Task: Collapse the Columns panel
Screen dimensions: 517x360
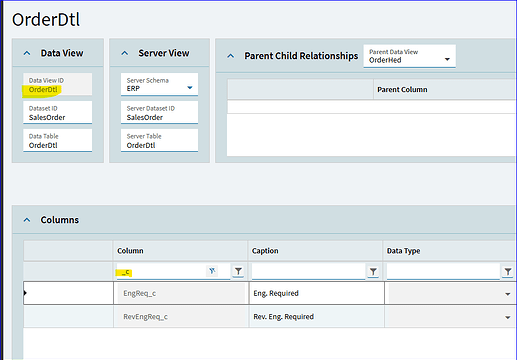Action: point(27,220)
